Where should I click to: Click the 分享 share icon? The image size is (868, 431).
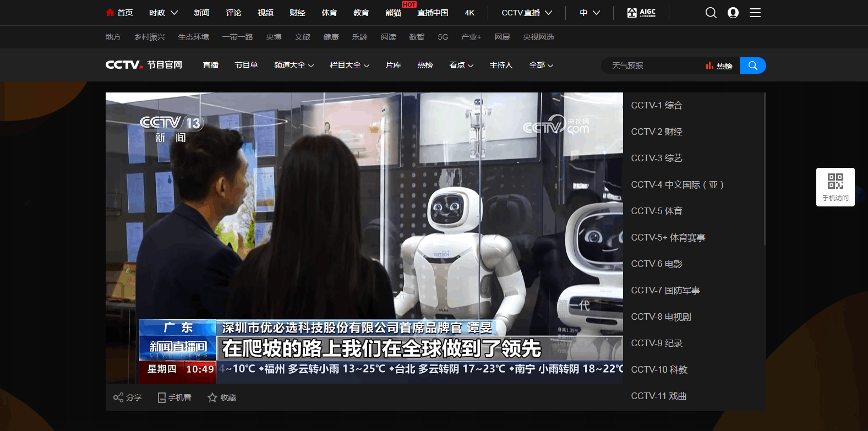[x=118, y=397]
